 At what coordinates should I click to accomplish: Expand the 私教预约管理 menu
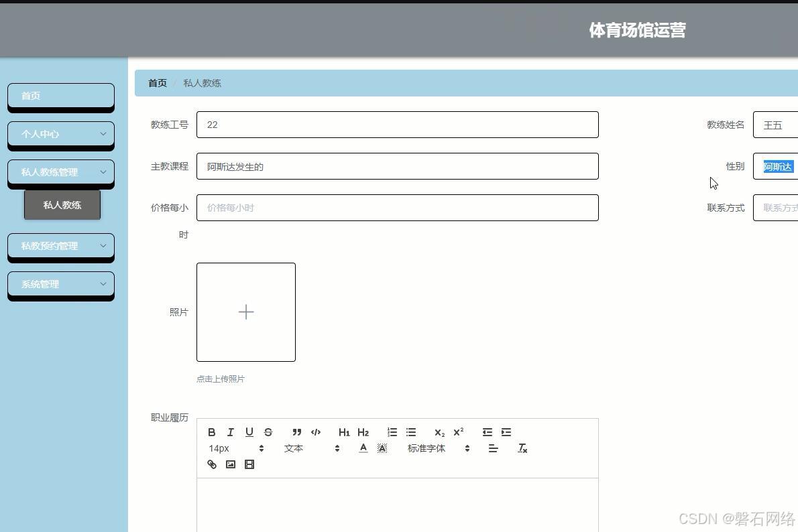(61, 246)
